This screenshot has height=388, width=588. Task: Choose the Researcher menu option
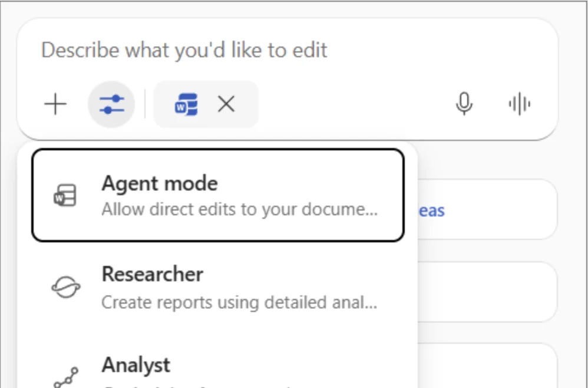[x=218, y=287]
